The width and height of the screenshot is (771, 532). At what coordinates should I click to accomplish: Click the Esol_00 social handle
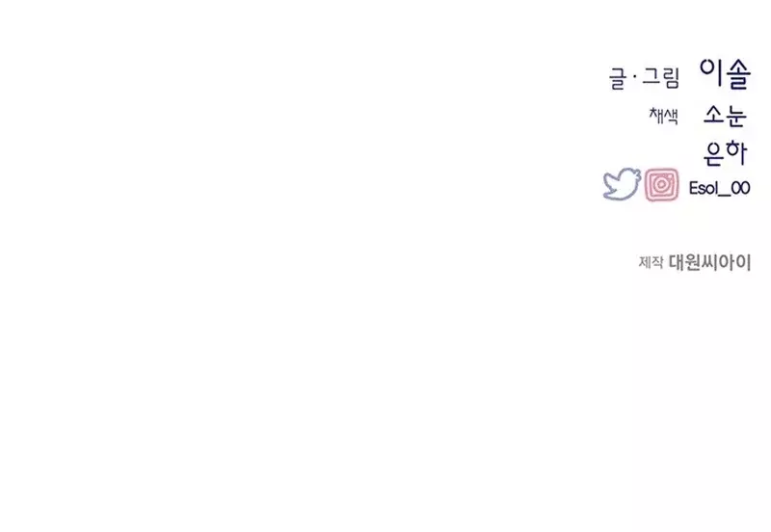(x=719, y=188)
